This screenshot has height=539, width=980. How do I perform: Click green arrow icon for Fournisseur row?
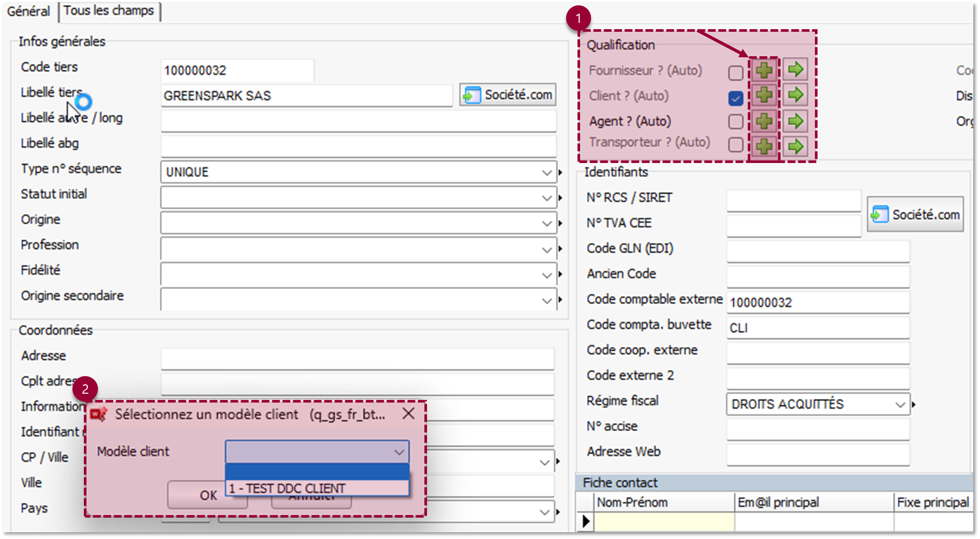(795, 70)
